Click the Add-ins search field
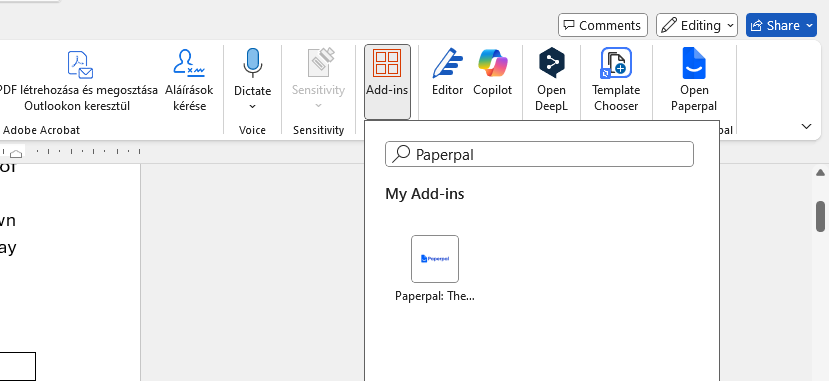Viewport: 829px width, 381px height. [x=539, y=154]
